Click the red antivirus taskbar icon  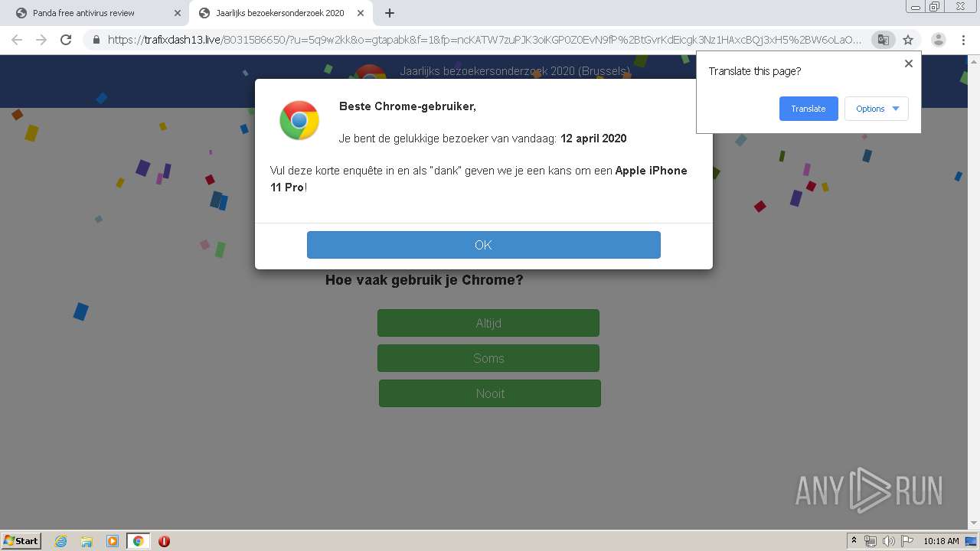click(x=164, y=541)
